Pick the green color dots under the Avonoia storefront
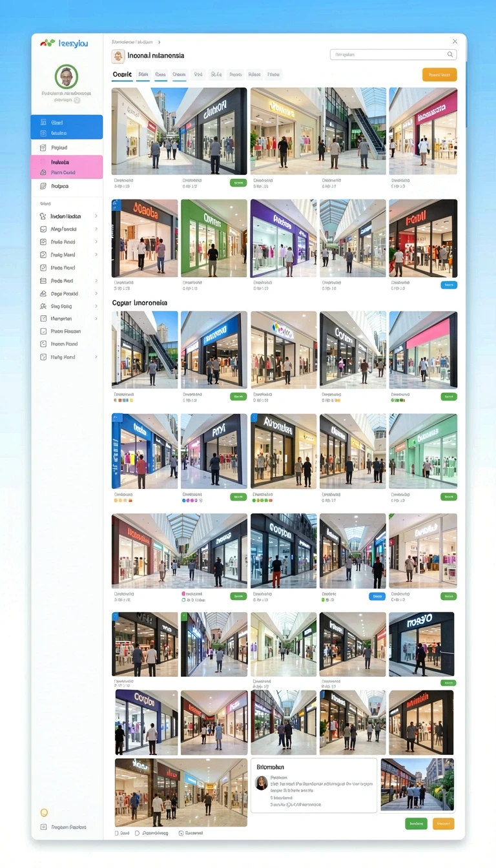The width and height of the screenshot is (496, 868). (262, 500)
